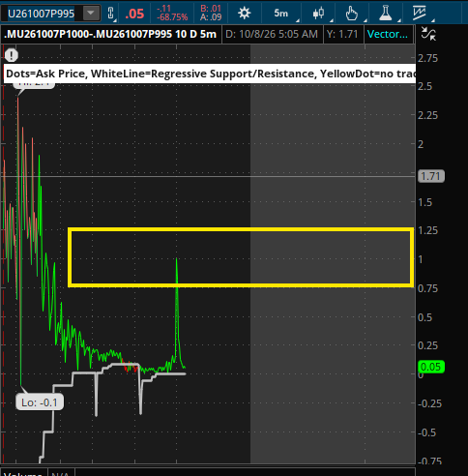Open chart settings gear icon
This screenshot has width=468, height=476.
[244, 14]
